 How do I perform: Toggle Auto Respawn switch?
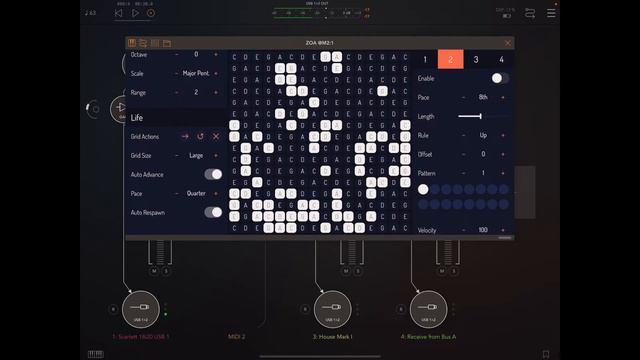pos(213,212)
